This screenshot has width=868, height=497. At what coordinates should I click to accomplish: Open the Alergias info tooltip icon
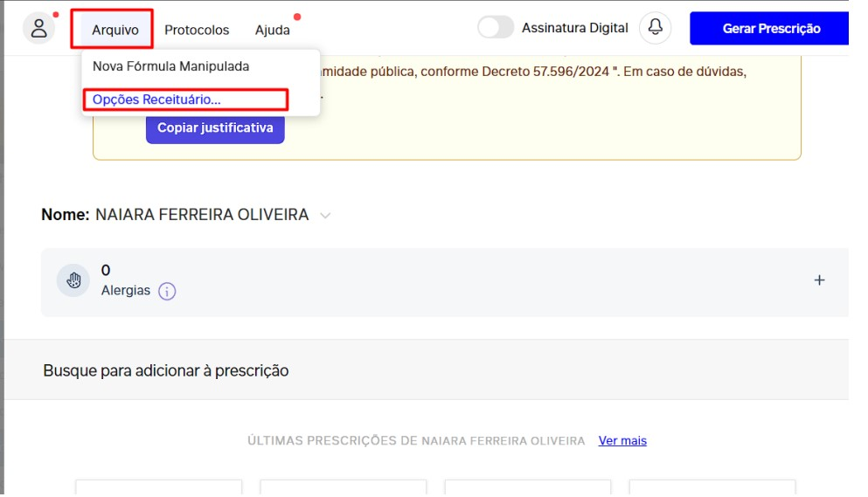click(167, 292)
